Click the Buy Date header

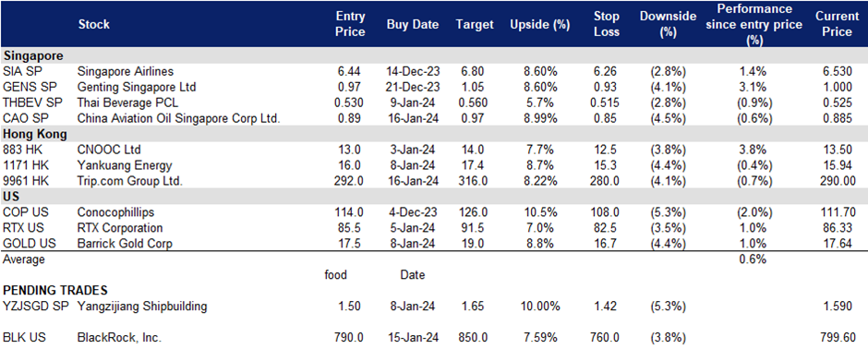413,24
